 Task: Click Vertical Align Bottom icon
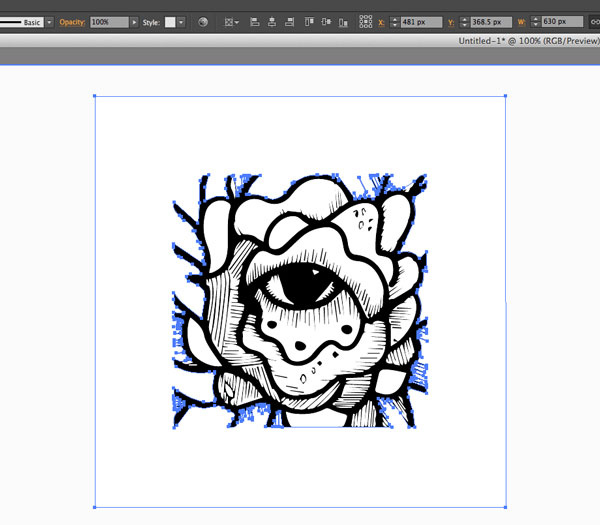(343, 23)
